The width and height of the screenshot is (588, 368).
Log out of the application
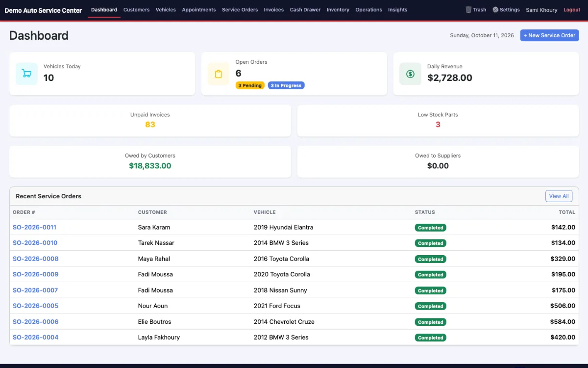point(572,10)
